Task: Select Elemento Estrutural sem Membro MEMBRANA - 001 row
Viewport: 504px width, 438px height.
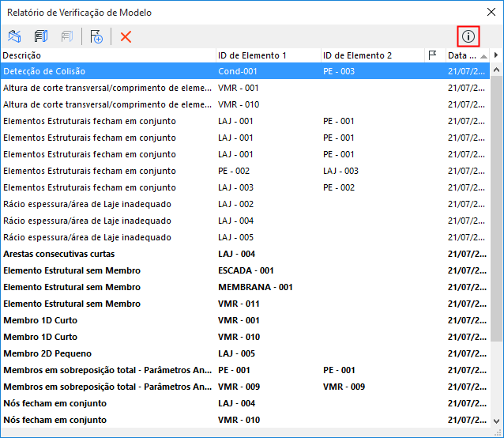Action: 245,287
